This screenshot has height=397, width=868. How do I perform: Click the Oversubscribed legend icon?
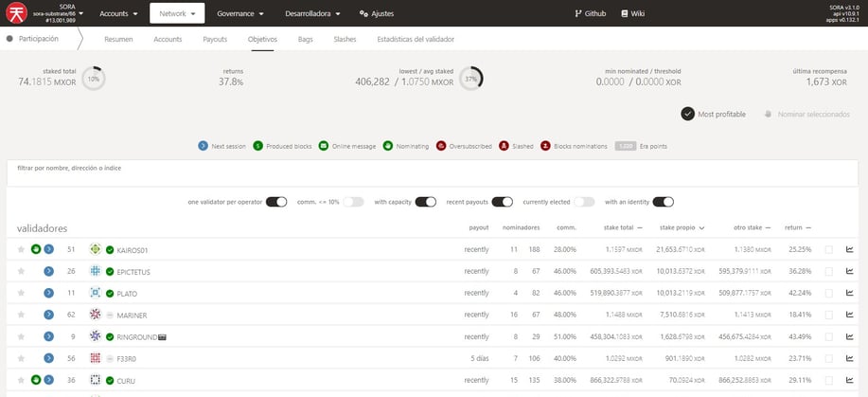pyautogui.click(x=441, y=146)
